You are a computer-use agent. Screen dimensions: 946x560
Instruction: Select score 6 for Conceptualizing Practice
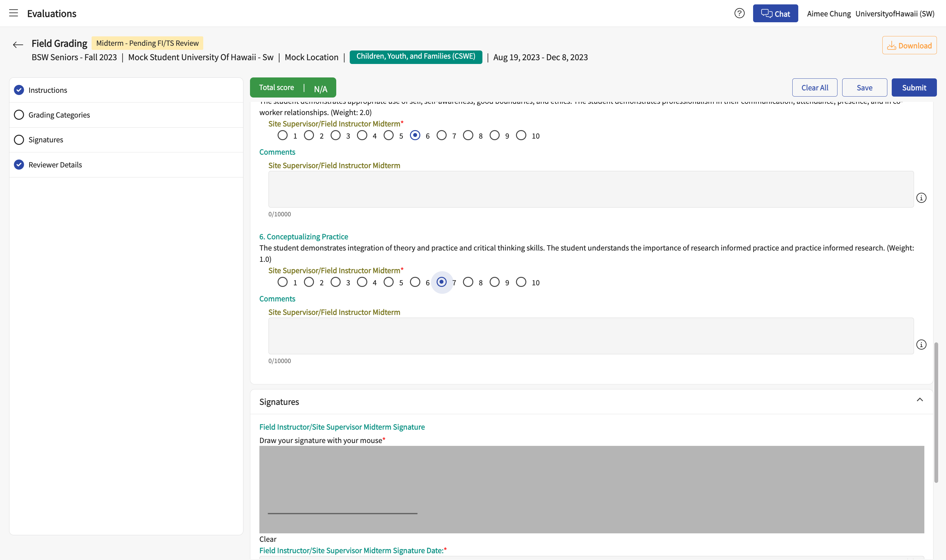point(415,282)
